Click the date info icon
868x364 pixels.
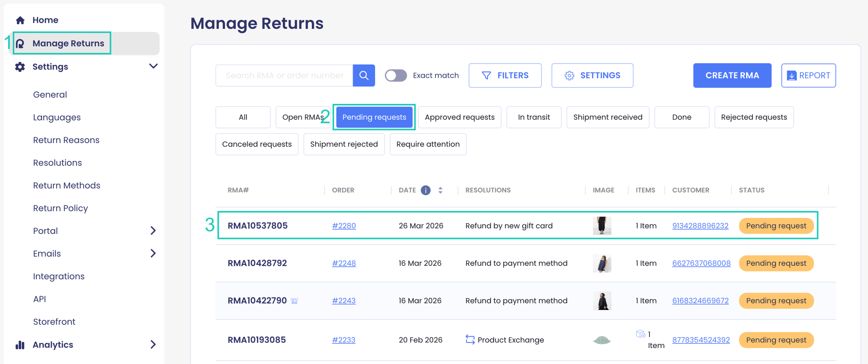425,190
